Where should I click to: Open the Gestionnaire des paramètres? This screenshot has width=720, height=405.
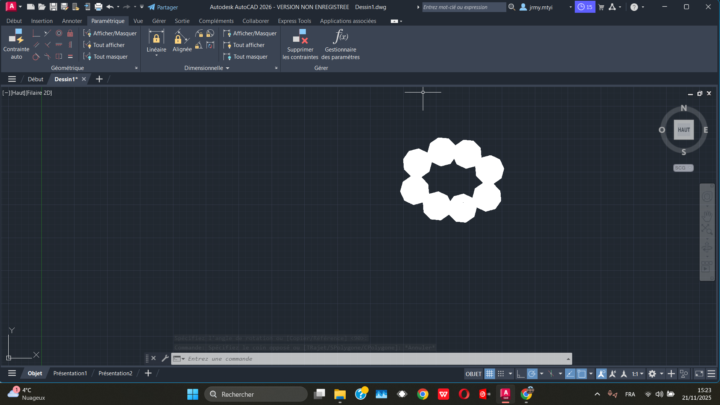[x=340, y=44]
